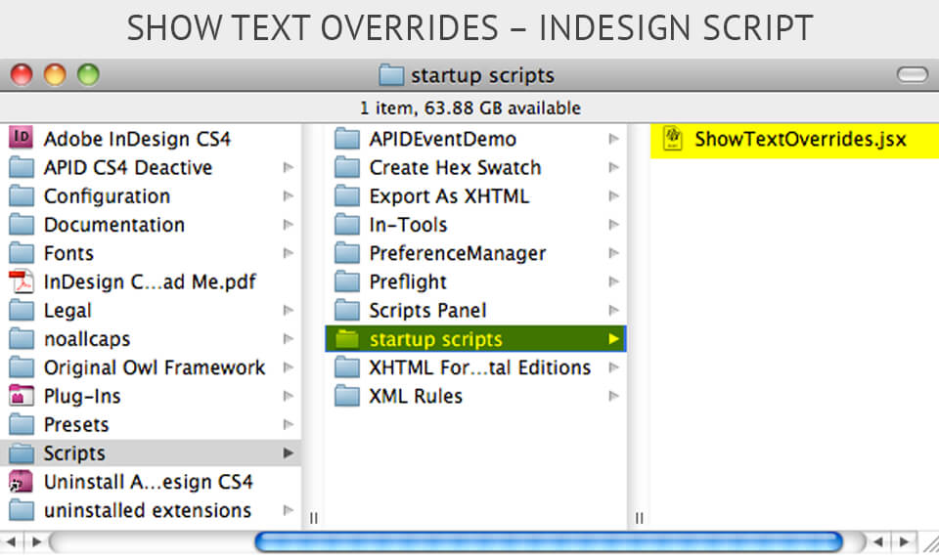Click the APIDEventDemo folder icon
The image size is (939, 560).
[346, 139]
